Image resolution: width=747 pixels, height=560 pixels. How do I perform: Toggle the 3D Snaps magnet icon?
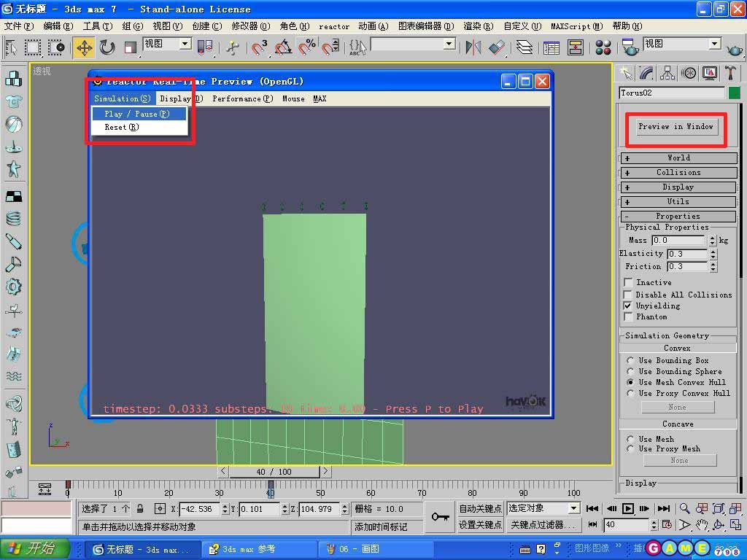(260, 47)
